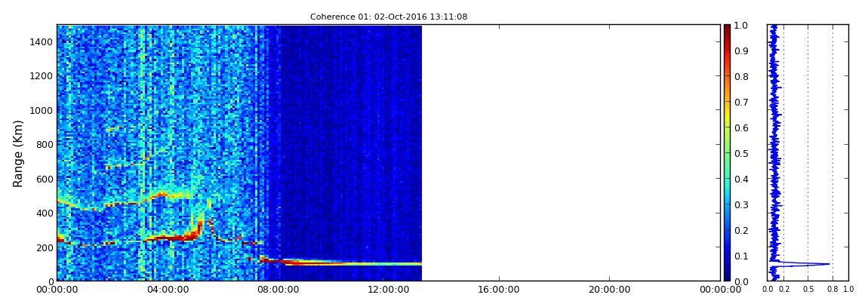Click the 'Range (Km)' y-axis label
Viewport: 868px width, 307px height.
[18, 153]
